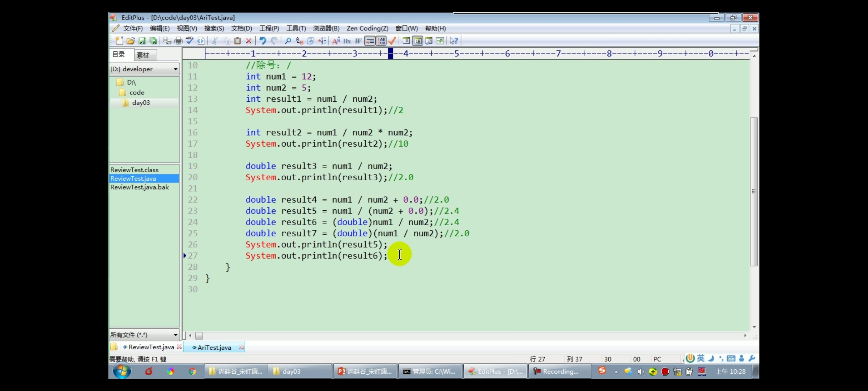868x391 pixels.
Task: Open the 视图(V) menu
Action: [187, 28]
